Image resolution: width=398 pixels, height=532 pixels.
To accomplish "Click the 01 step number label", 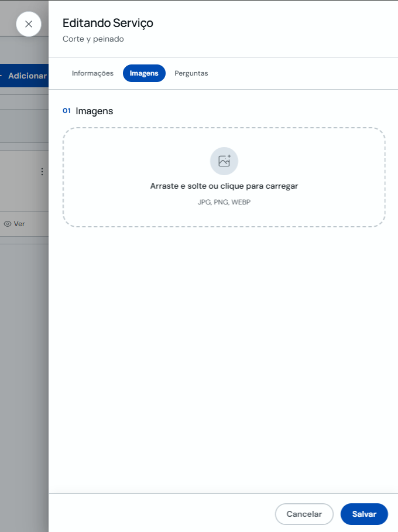I will pos(67,111).
